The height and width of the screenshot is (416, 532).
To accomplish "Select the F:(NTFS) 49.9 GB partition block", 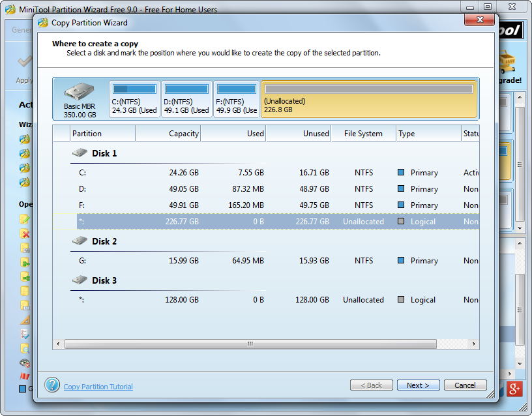I will 237,99.
